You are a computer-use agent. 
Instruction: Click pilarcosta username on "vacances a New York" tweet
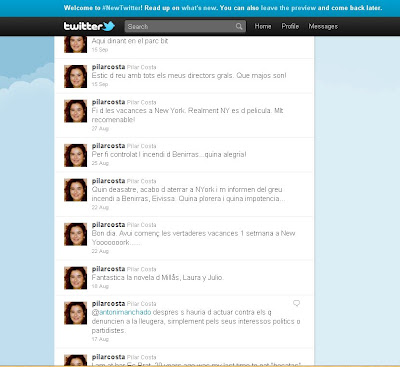108,102
